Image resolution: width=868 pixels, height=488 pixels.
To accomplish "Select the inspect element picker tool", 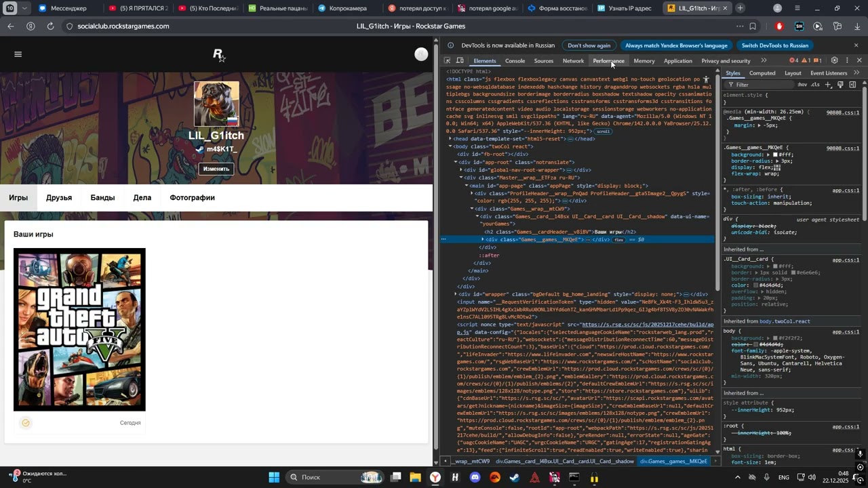I will [448, 61].
